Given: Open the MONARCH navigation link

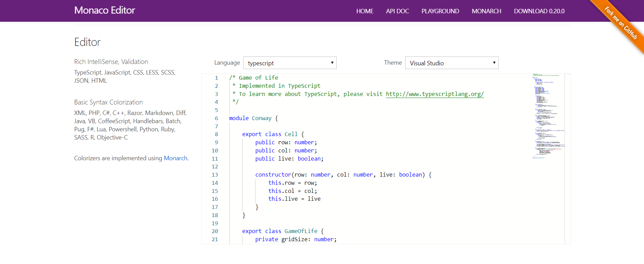Looking at the screenshot, I should point(486,11).
